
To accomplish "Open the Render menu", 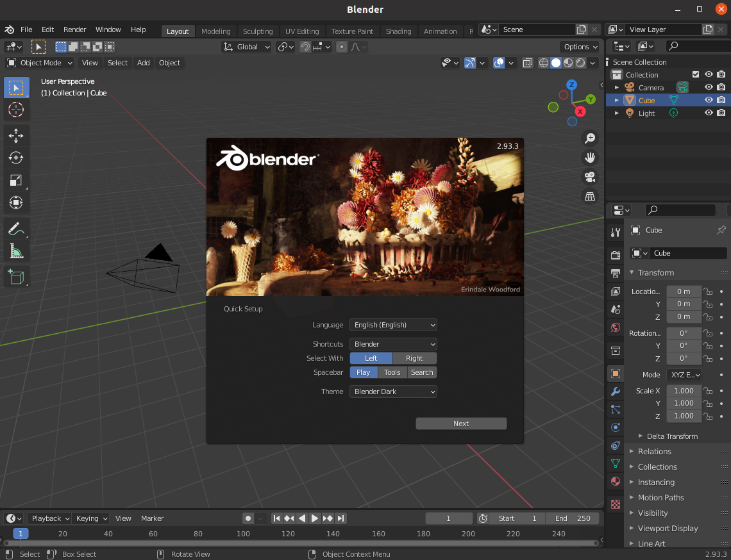I will coord(74,29).
